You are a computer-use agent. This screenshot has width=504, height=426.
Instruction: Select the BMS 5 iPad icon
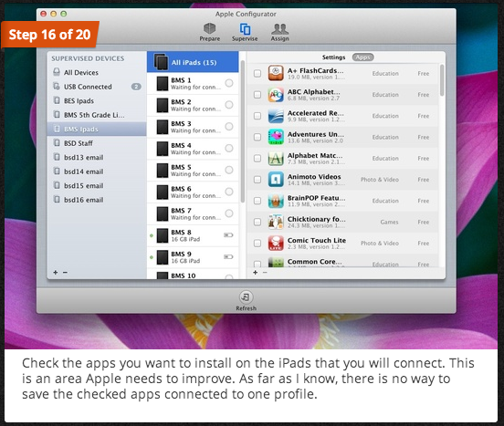[163, 171]
